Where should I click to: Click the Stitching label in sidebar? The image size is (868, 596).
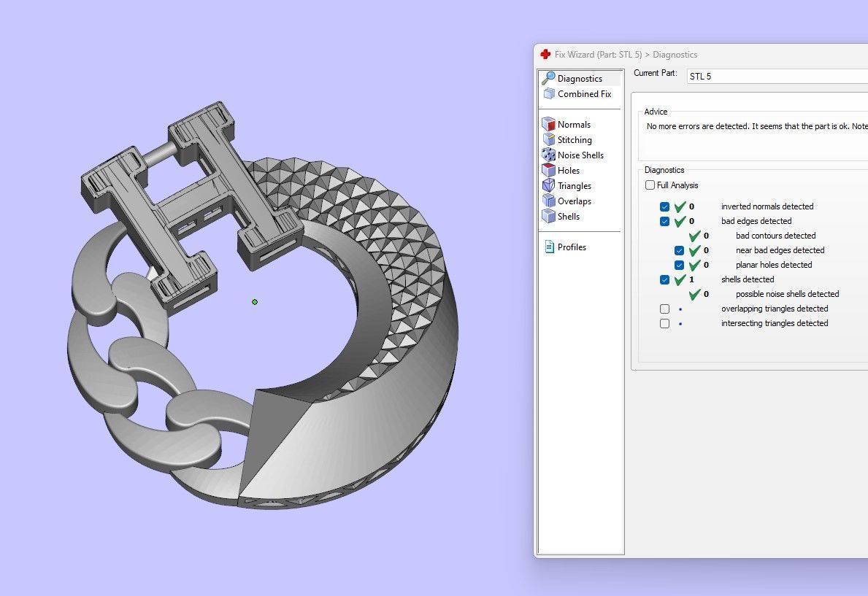[575, 140]
